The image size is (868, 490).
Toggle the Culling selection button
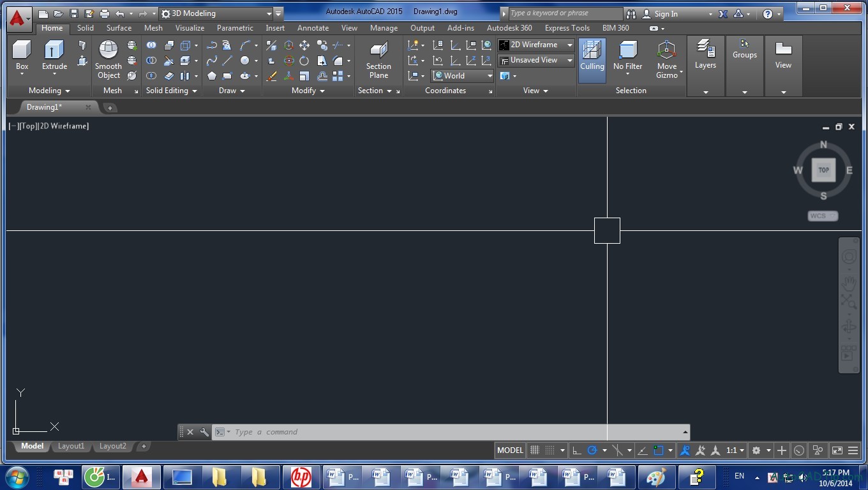click(592, 59)
